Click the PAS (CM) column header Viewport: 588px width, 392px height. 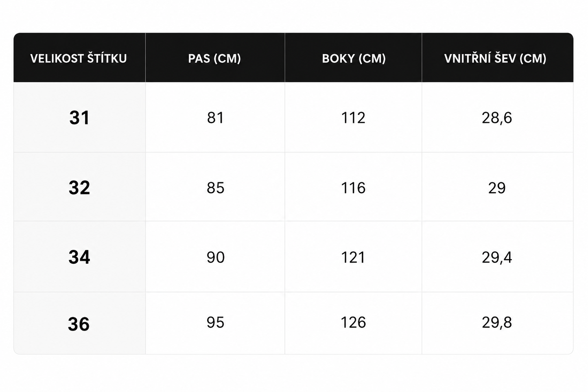pyautogui.click(x=215, y=58)
